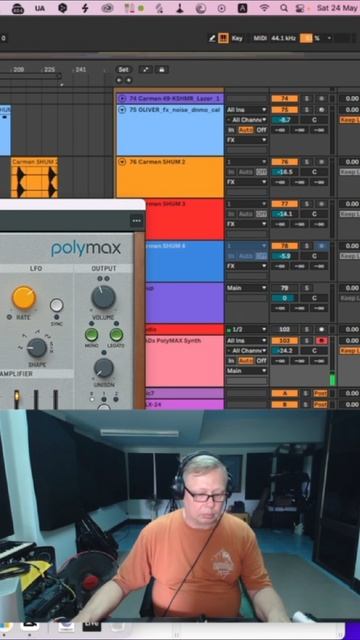Toggle the lock envelopes icon
This screenshot has width=360, height=640.
click(x=162, y=70)
